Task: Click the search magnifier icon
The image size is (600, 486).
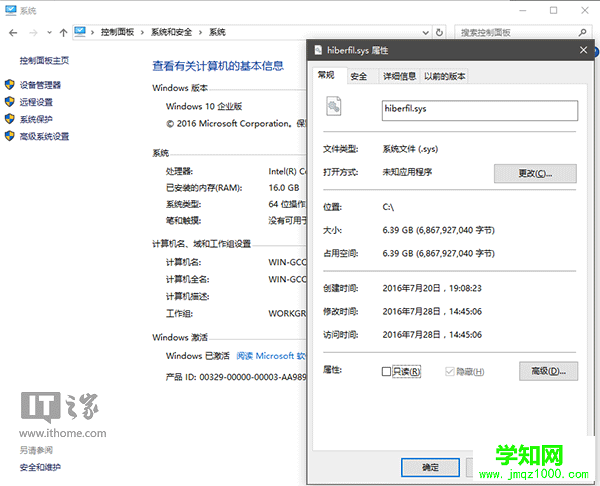Action: 582,33
